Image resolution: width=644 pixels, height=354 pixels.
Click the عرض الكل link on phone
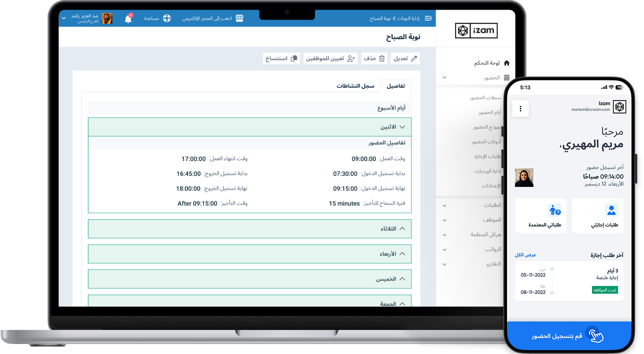(525, 255)
